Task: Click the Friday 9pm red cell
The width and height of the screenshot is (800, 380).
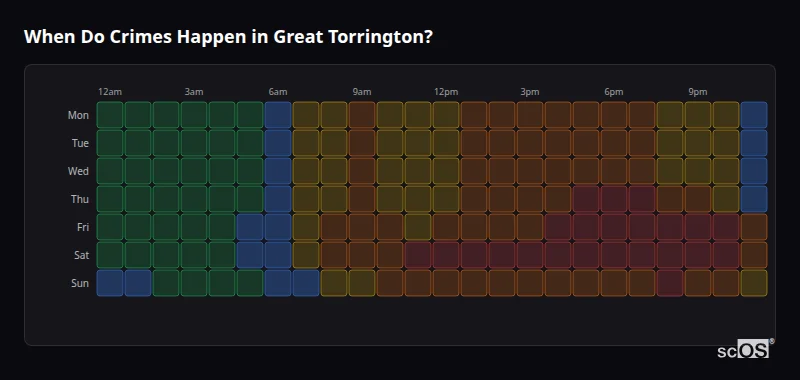Action: (698, 227)
